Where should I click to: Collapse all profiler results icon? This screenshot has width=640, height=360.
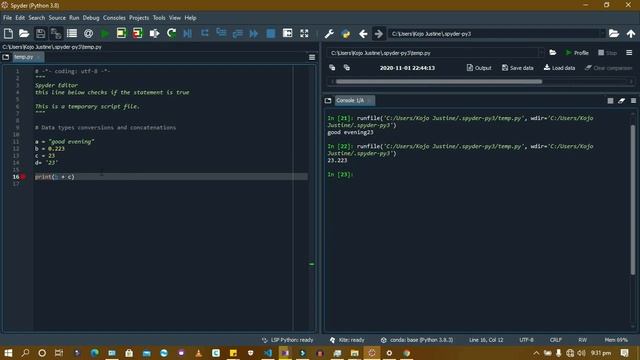click(x=332, y=68)
